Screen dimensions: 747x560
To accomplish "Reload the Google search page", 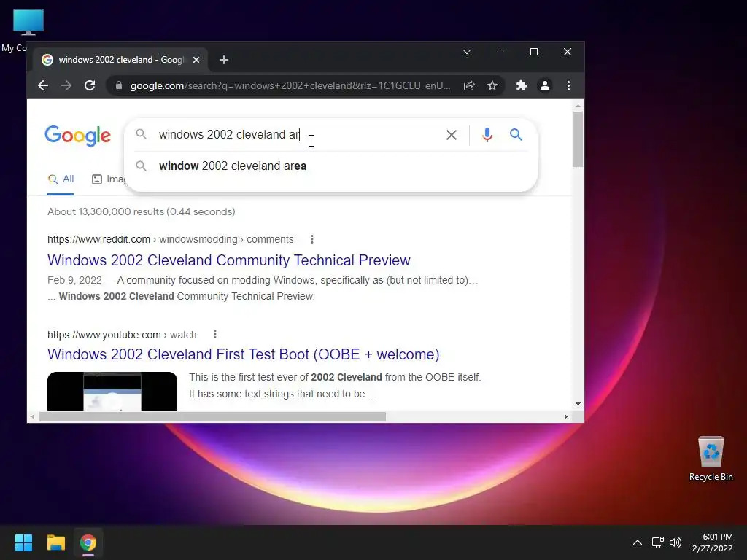I will [90, 86].
